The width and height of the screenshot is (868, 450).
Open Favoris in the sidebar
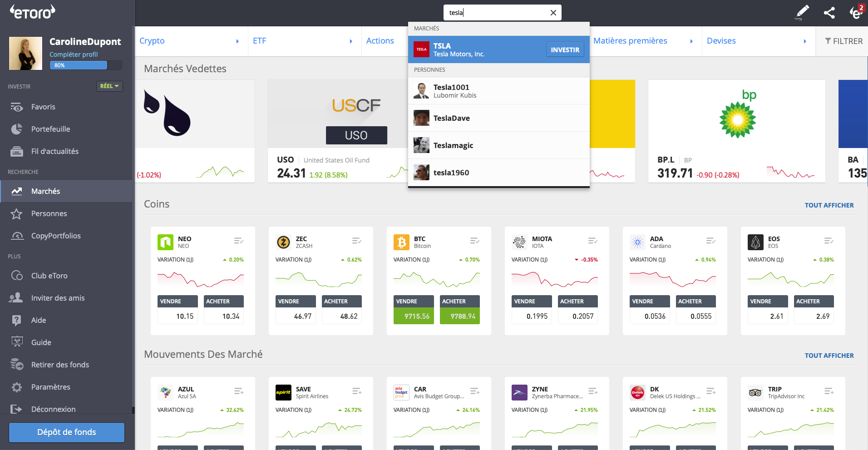(43, 107)
